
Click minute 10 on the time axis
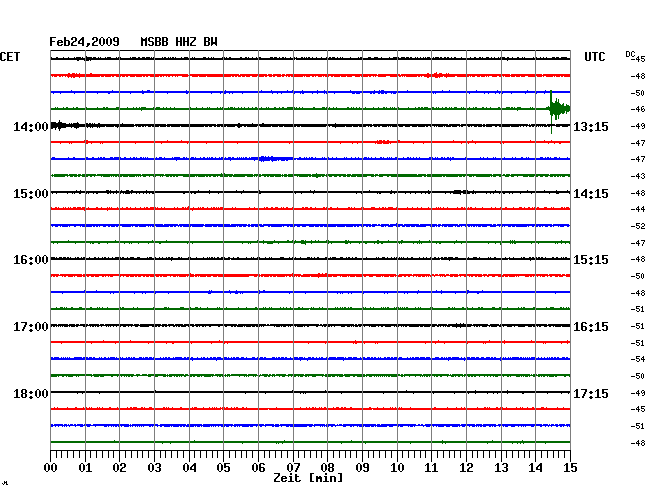pyautogui.click(x=397, y=467)
